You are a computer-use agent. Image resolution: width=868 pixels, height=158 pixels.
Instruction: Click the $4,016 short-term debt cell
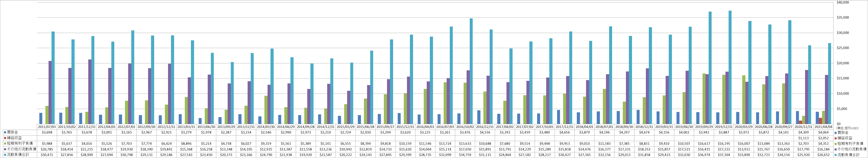pyautogui.click(x=87, y=144)
